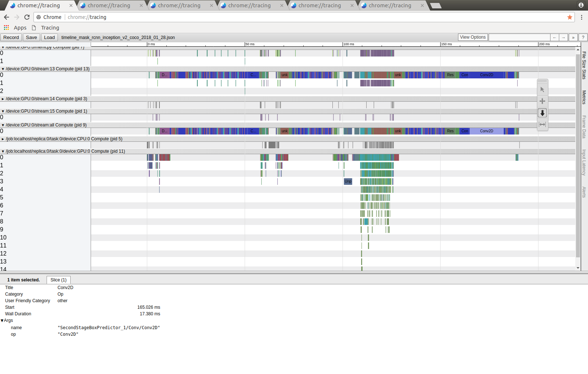Collapse the /device:GPU:0/stream:13 Compute track
588x374 pixels.
4,69
